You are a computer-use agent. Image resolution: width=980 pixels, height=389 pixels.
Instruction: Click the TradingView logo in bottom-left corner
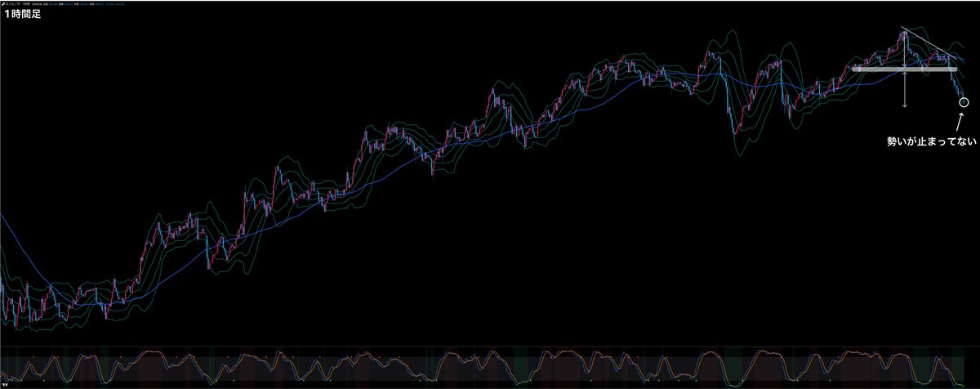point(4,385)
